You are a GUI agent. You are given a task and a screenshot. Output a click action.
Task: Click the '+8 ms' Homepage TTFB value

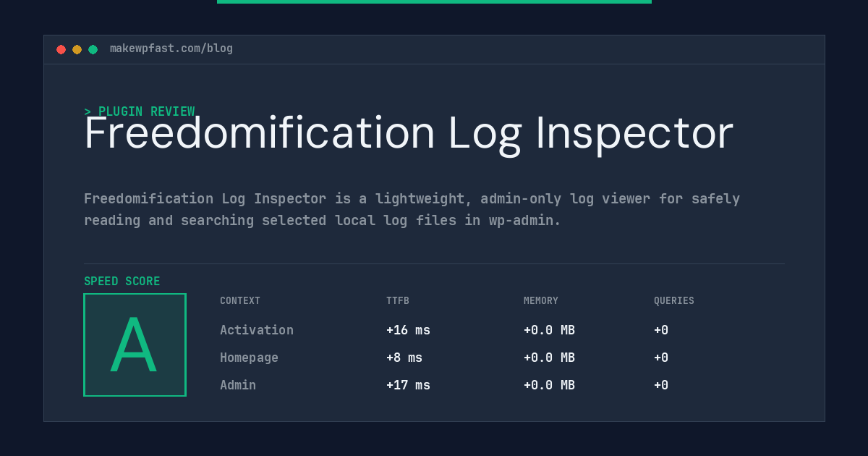click(404, 358)
